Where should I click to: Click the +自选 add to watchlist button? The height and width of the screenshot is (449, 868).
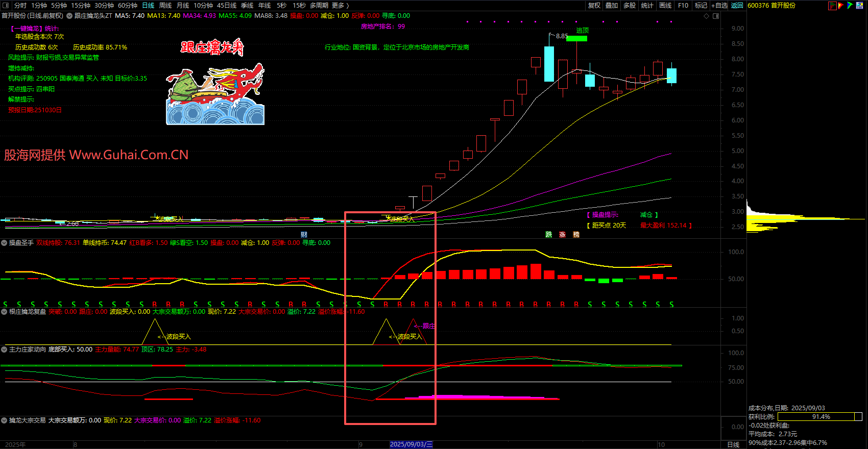point(719,6)
